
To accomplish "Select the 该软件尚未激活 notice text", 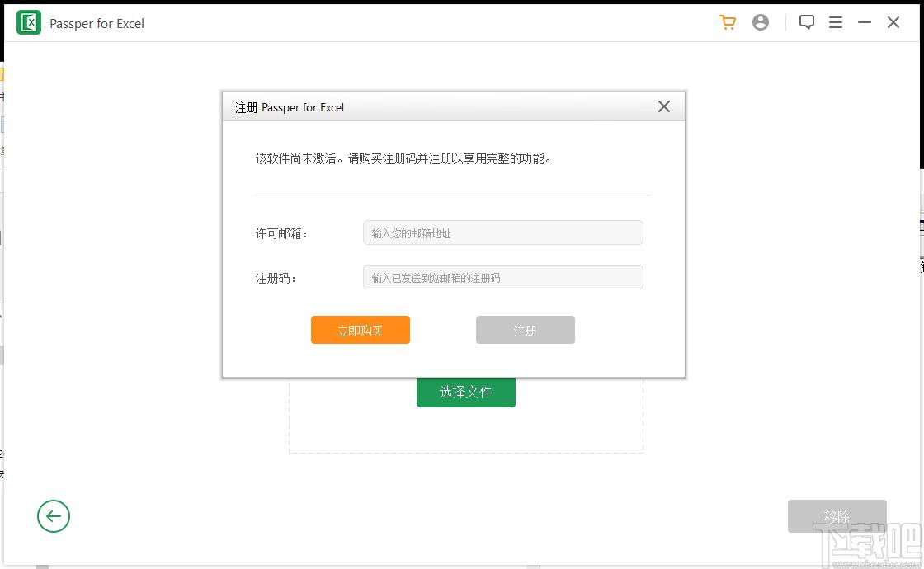I will [x=403, y=158].
